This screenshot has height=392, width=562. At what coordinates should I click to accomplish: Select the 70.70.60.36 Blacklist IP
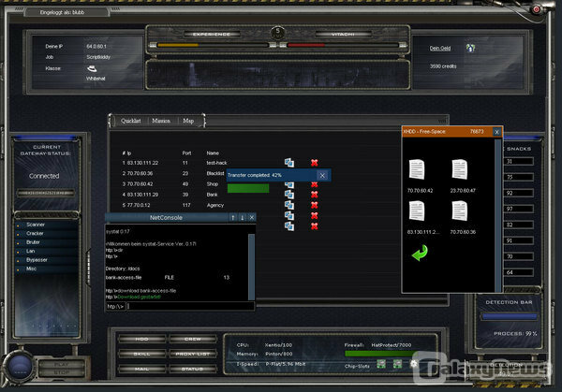[140, 173]
